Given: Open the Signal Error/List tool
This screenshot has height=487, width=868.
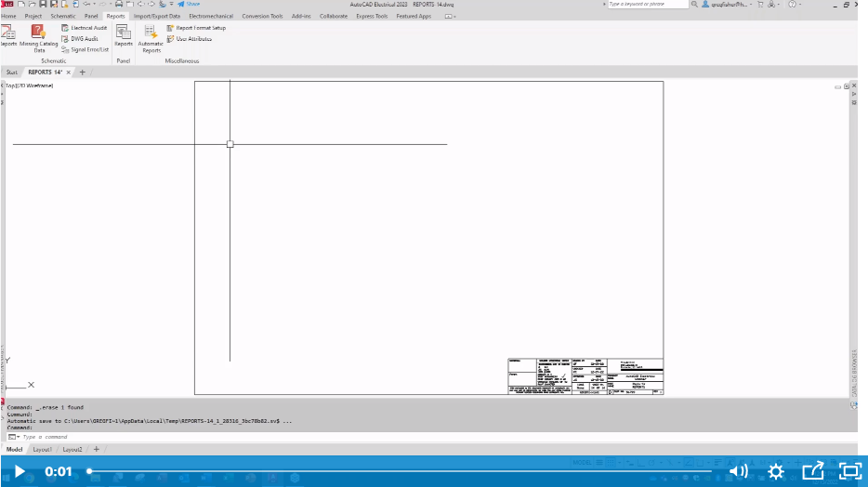Looking at the screenshot, I should click(x=85, y=50).
